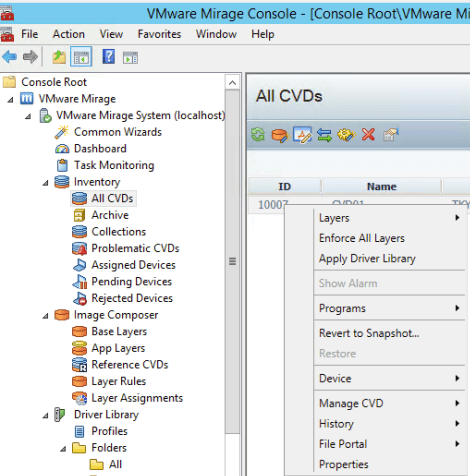The image size is (470, 476).
Task: Click the properties hand toolbar icon
Action: [391, 135]
